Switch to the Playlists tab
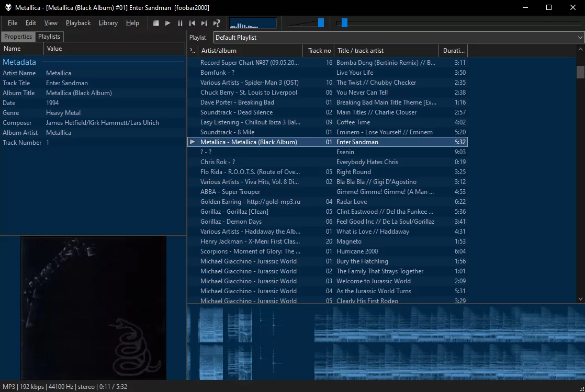 tap(49, 37)
